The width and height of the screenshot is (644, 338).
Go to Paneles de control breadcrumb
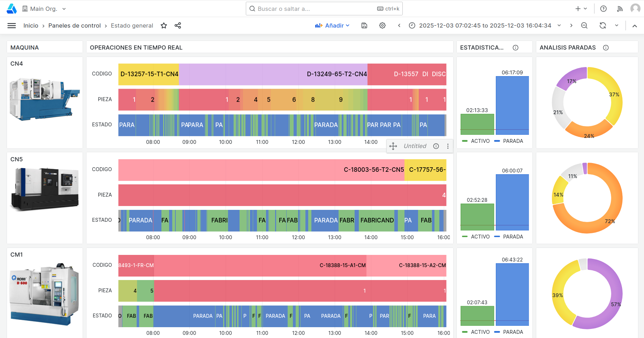coord(74,25)
